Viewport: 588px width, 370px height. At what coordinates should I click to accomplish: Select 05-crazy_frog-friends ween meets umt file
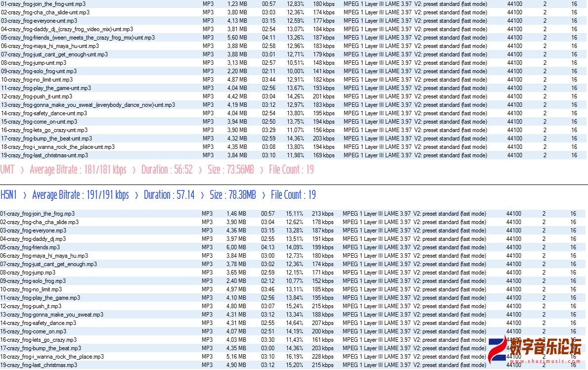(77, 38)
